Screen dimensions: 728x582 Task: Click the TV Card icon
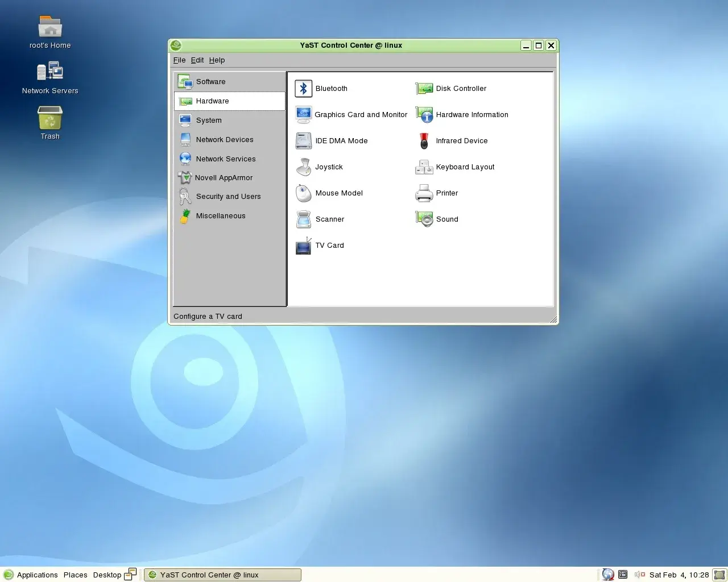[x=304, y=246]
